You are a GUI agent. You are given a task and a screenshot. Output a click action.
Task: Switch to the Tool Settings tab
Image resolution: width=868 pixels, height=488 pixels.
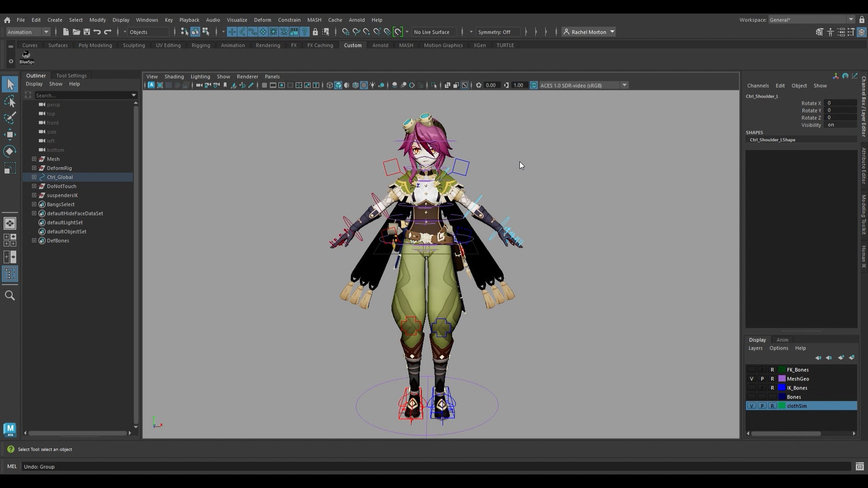pyautogui.click(x=71, y=75)
